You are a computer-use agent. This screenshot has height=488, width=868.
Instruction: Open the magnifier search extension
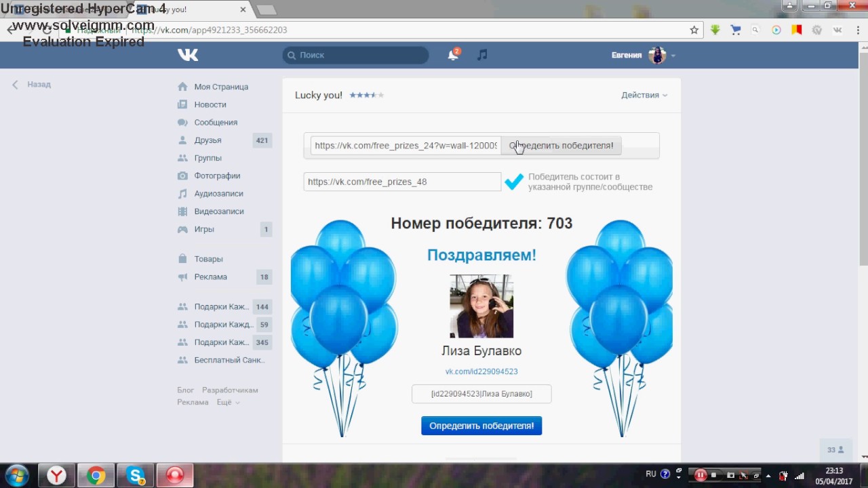pyautogui.click(x=755, y=30)
